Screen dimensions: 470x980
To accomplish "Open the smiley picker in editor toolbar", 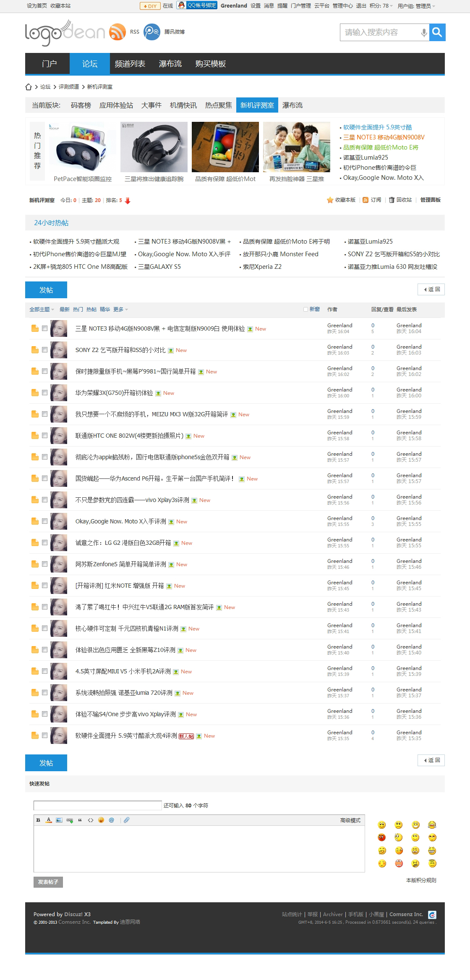I will click(101, 820).
